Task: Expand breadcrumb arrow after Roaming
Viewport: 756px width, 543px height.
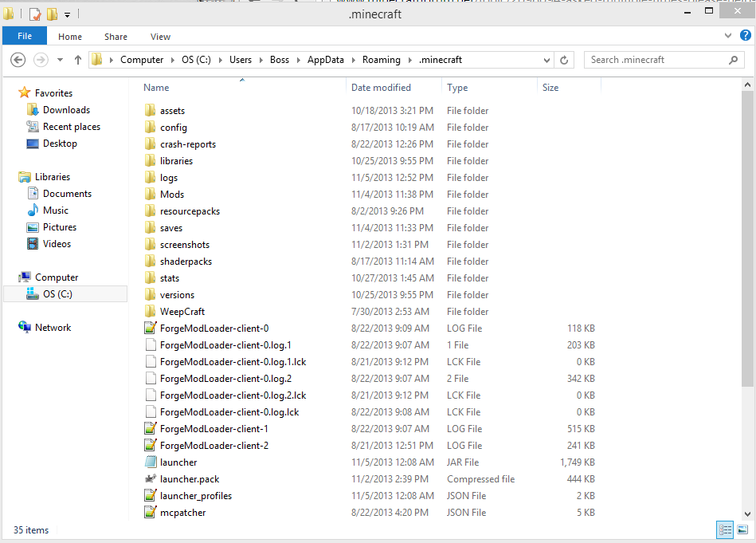Action: 409,60
